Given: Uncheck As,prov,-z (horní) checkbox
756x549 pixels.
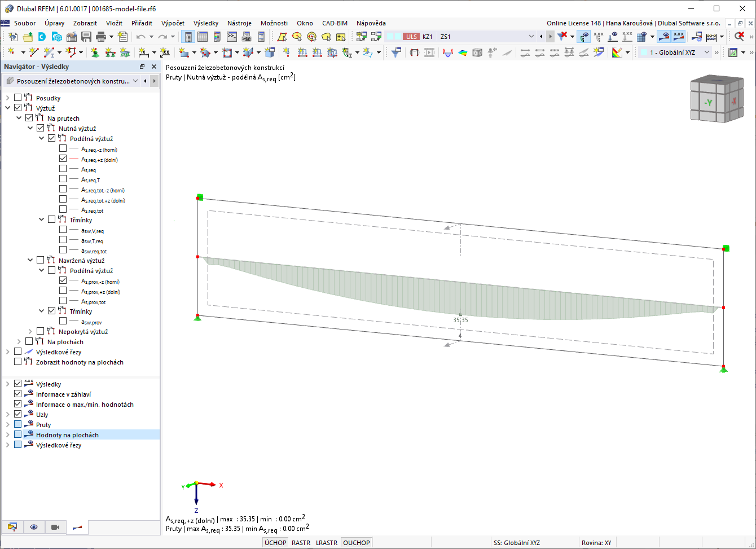Looking at the screenshot, I should [63, 280].
